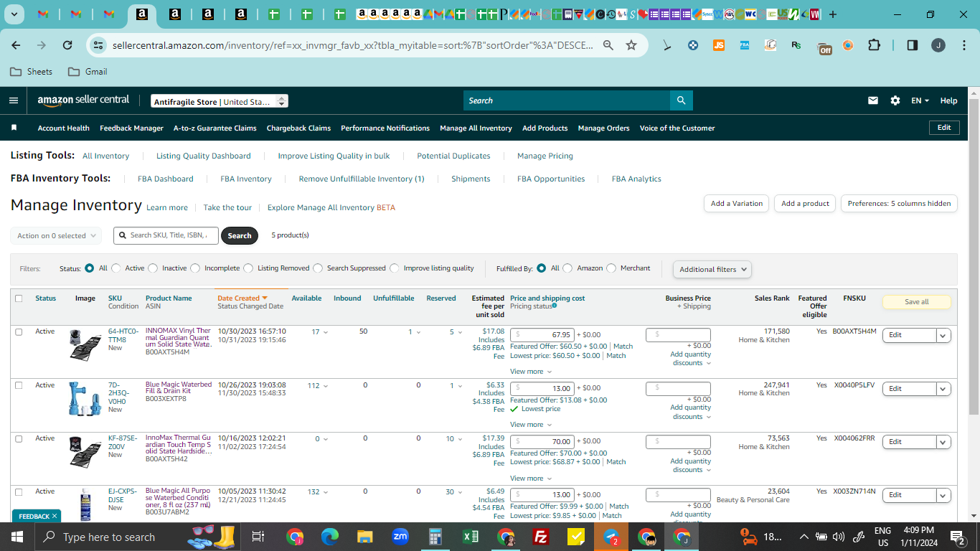Image resolution: width=980 pixels, height=551 pixels.
Task: Open Manage All Inventory in nav bar
Action: [x=476, y=128]
